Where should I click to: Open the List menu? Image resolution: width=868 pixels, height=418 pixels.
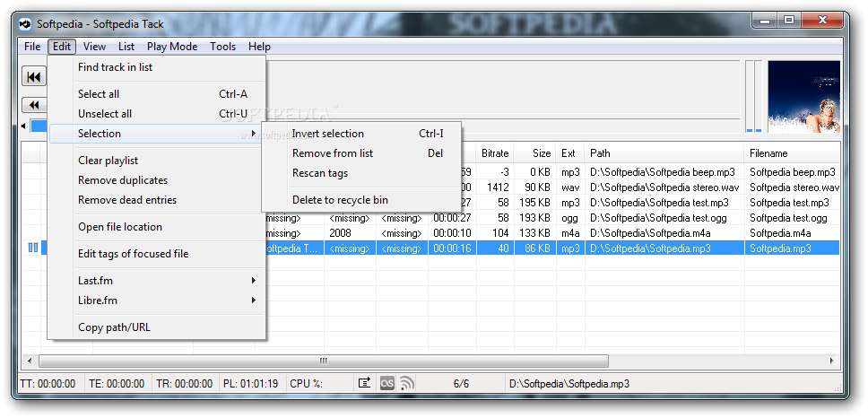[x=126, y=47]
